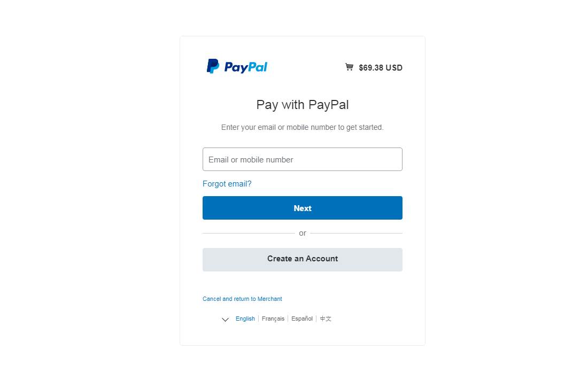The width and height of the screenshot is (588, 365).
Task: Click the Create an Account button
Action: (302, 259)
